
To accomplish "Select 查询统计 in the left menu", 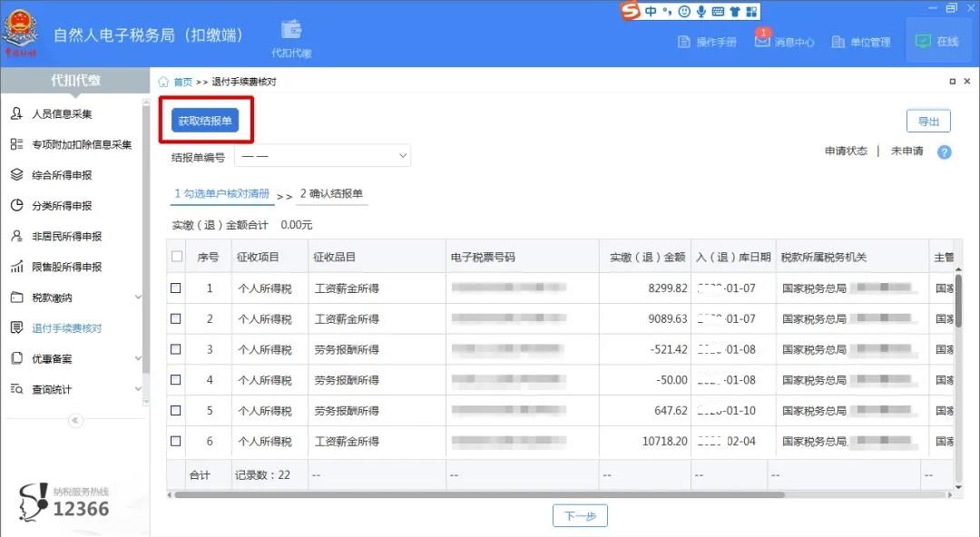I will [53, 388].
